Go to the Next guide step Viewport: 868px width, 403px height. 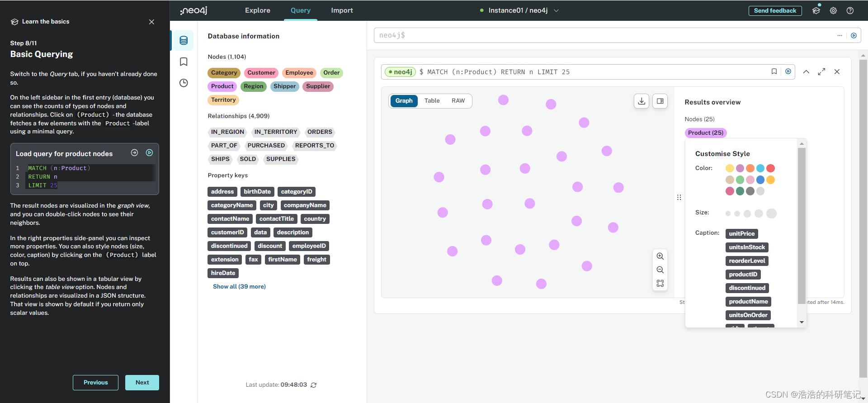click(142, 383)
